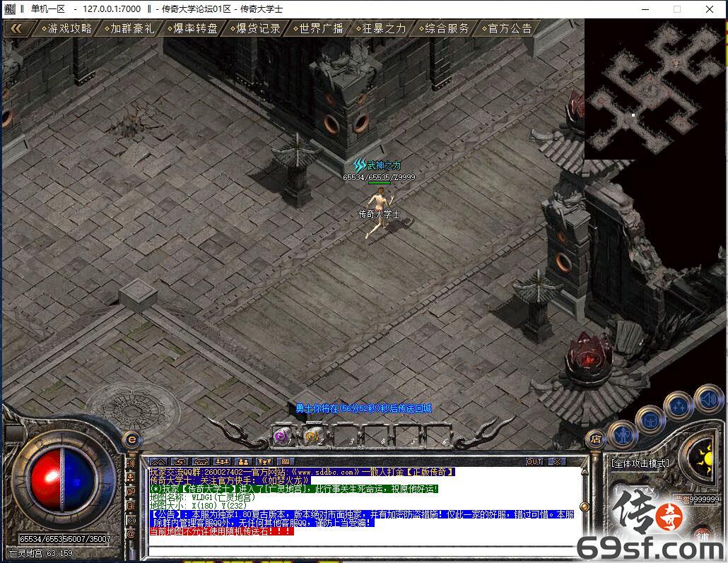Click empty quick slot 4
The width and height of the screenshot is (728, 563).
pos(375,435)
